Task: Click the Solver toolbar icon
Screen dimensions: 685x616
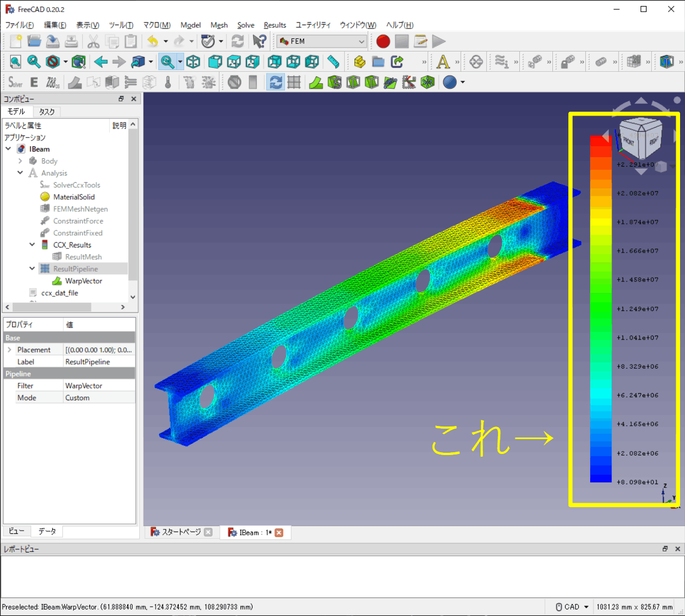Action: pyautogui.click(x=15, y=82)
